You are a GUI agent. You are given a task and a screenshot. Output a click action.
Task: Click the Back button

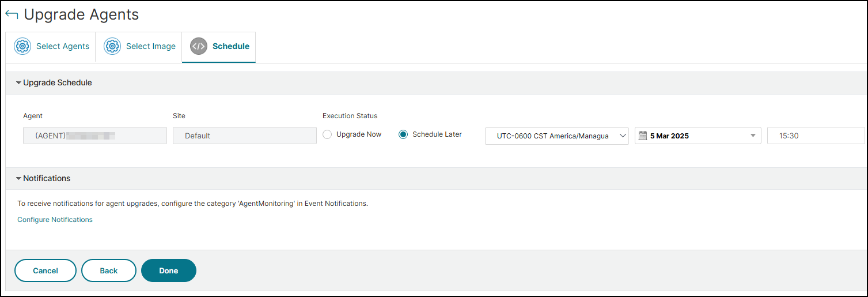point(109,270)
